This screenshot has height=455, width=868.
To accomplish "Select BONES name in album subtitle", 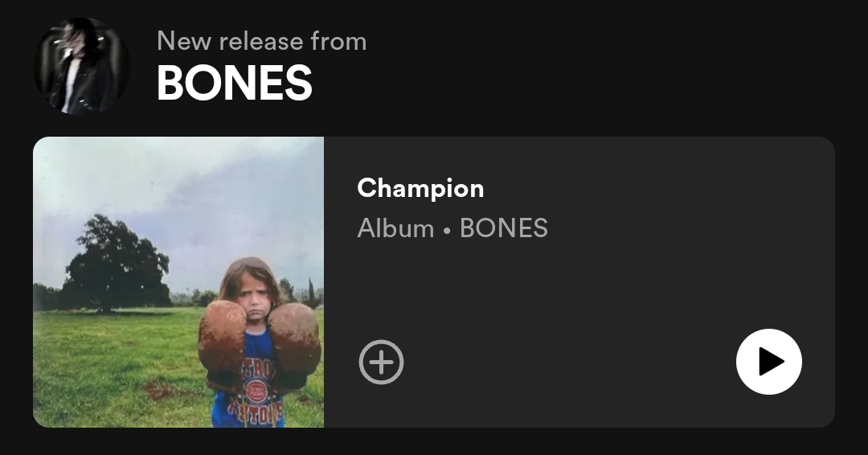I will pyautogui.click(x=504, y=228).
